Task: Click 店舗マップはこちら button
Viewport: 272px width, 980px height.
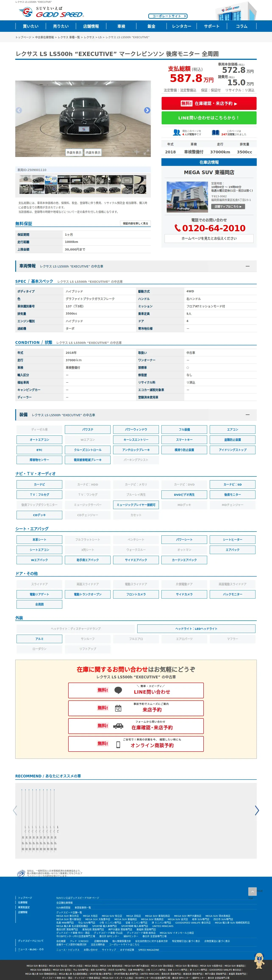Action: coord(228,206)
